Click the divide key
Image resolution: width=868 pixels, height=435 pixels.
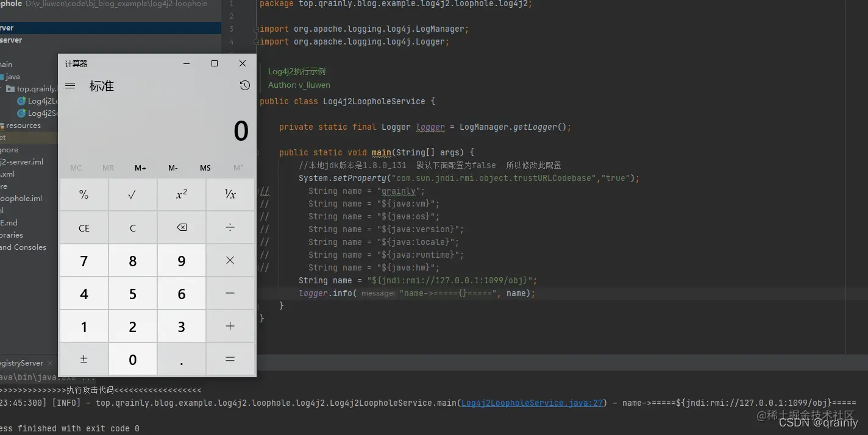coord(230,228)
